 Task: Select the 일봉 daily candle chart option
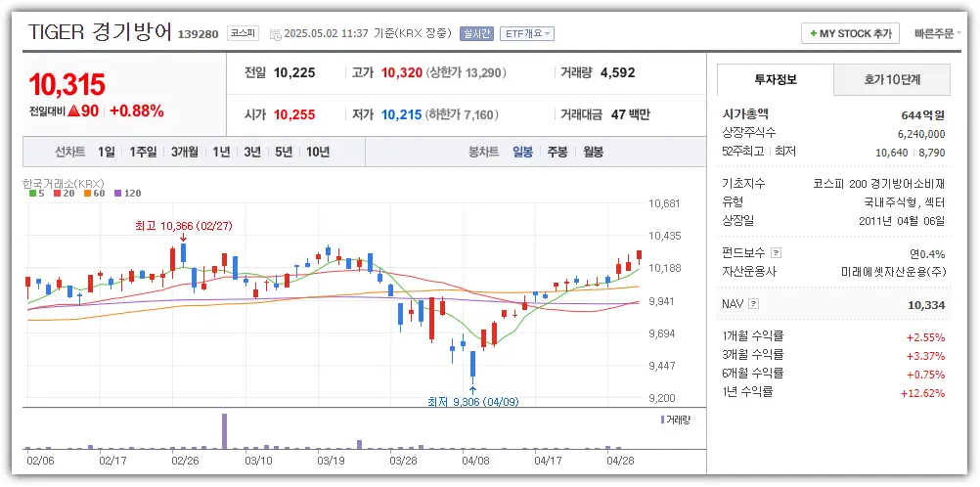[x=523, y=152]
